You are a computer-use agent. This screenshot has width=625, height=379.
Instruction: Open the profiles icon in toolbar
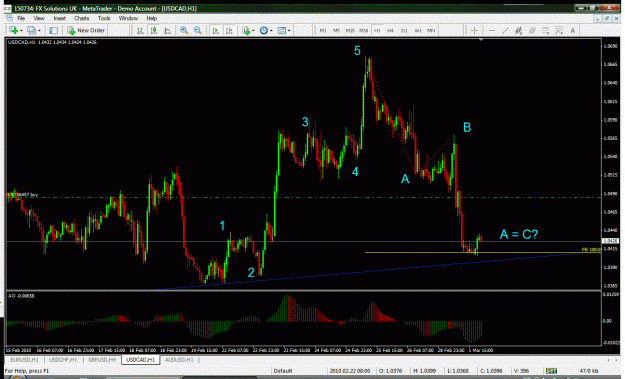coord(31,30)
